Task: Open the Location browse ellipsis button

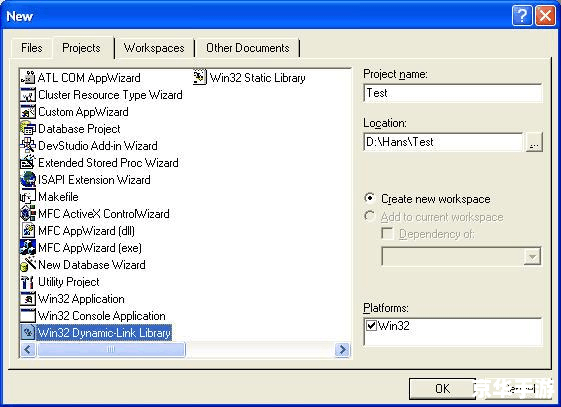Action: click(x=534, y=142)
